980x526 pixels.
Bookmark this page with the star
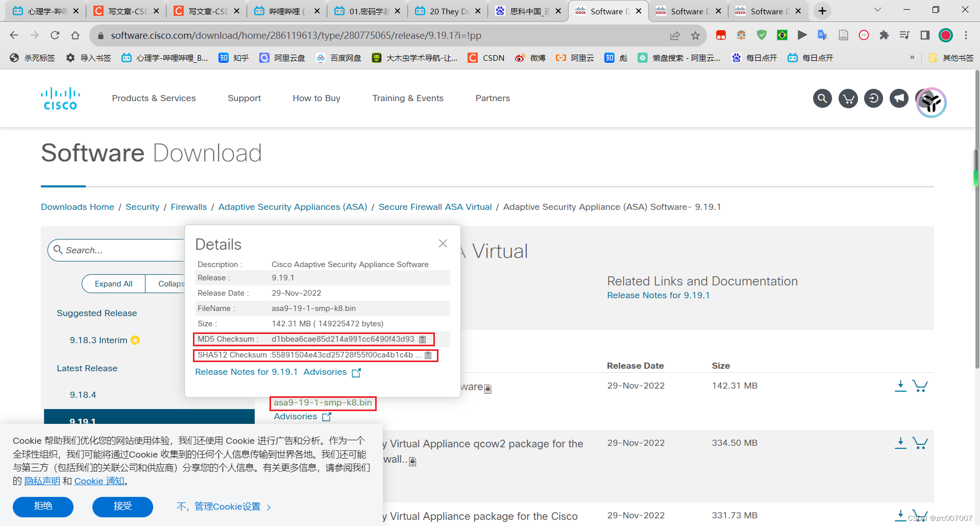click(695, 35)
